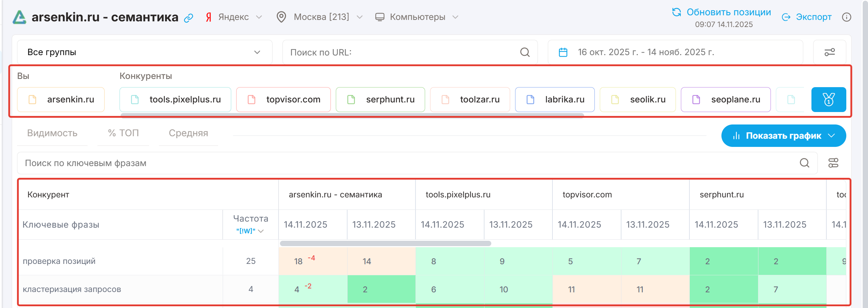868x308 pixels.
Task: Switch to the % ТОП tab
Action: 123,133
